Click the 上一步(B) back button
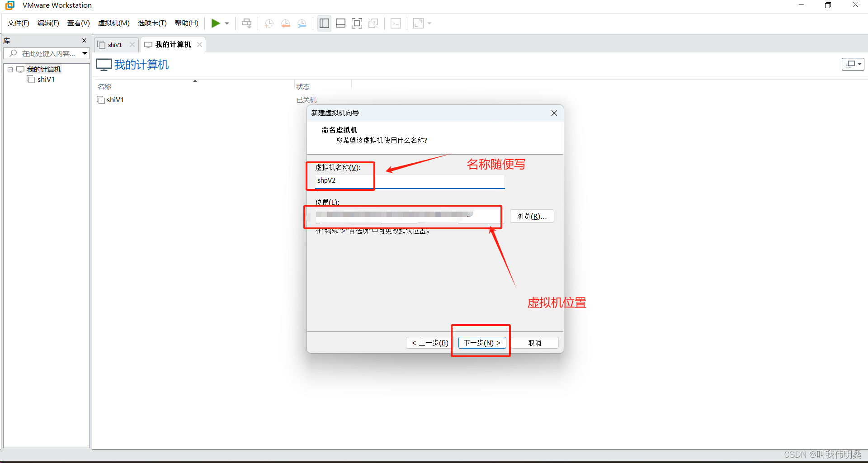868x463 pixels. [x=430, y=343]
